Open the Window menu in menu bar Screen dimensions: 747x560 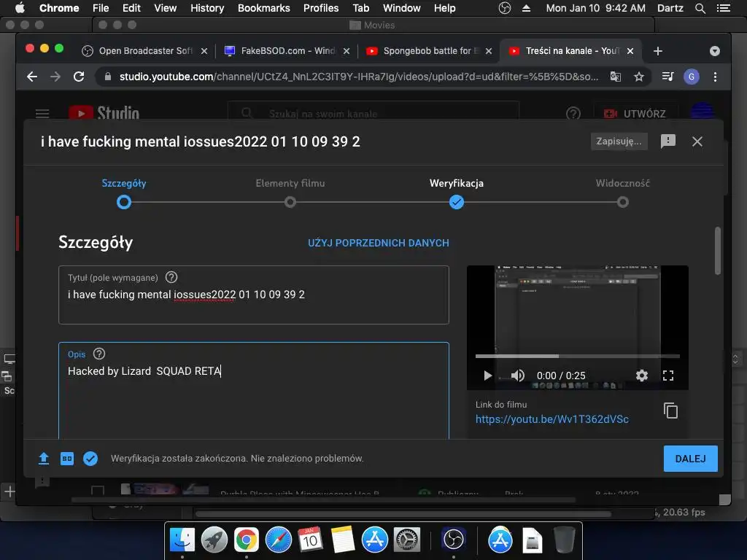[401, 8]
